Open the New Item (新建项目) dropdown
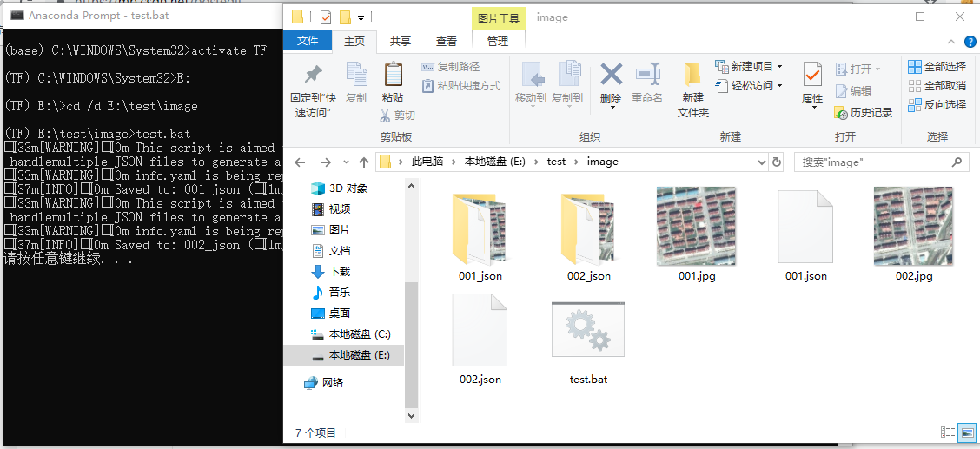This screenshot has width=980, height=449. pos(749,66)
